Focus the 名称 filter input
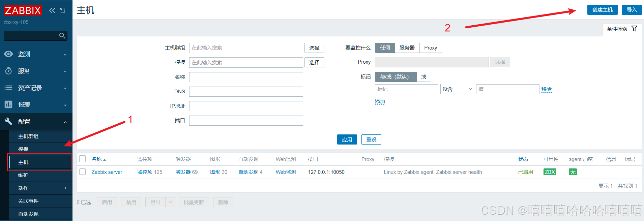Viewport: 644px width, 221px height. [x=246, y=77]
